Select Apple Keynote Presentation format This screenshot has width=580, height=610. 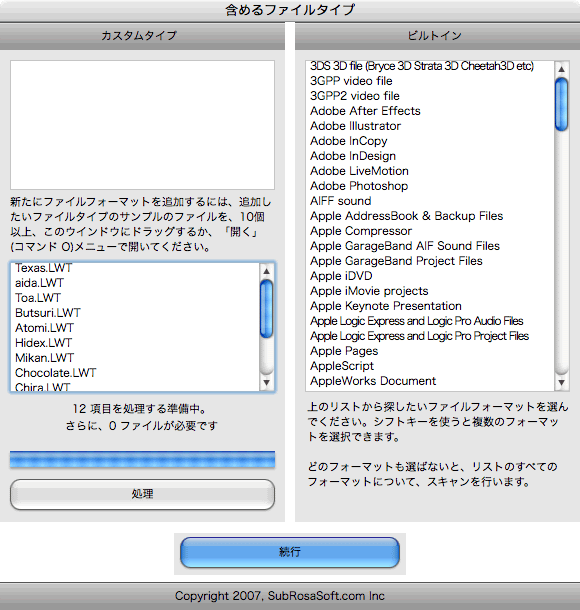tap(385, 306)
